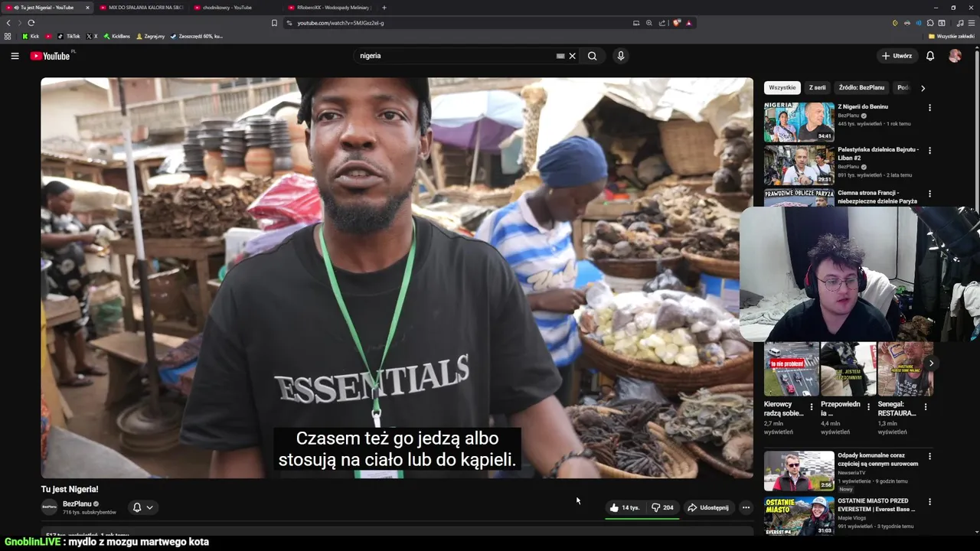Open the browser main hamburger menu
This screenshot has height=551, width=980.
pos(971,23)
